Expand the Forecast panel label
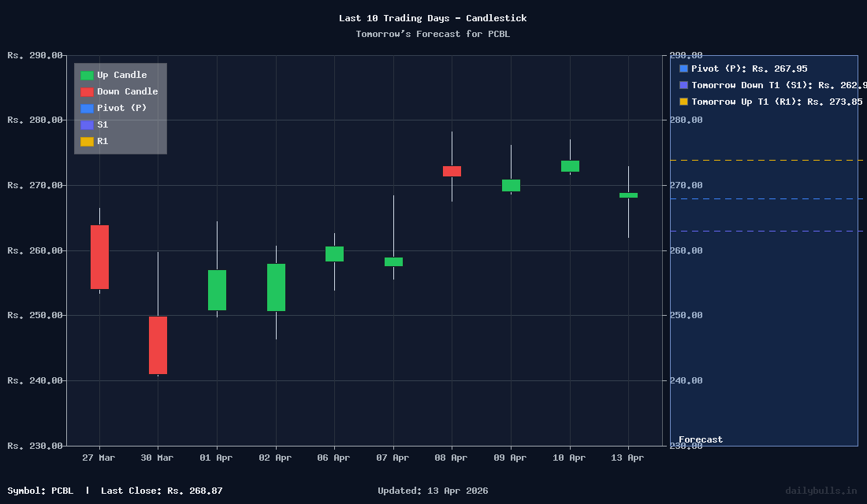The height and width of the screenshot is (504, 867). coord(701,439)
